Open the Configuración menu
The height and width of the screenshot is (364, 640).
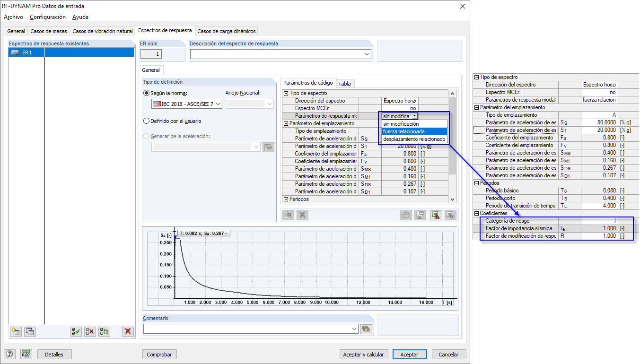[x=48, y=17]
